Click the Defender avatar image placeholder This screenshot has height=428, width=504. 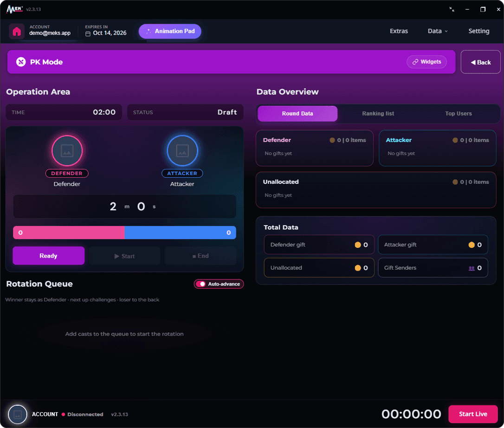click(67, 151)
